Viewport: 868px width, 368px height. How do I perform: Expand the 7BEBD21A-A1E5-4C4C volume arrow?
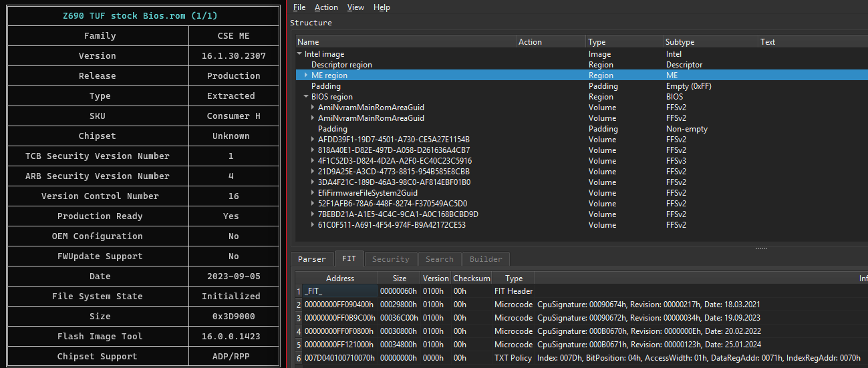coord(313,214)
